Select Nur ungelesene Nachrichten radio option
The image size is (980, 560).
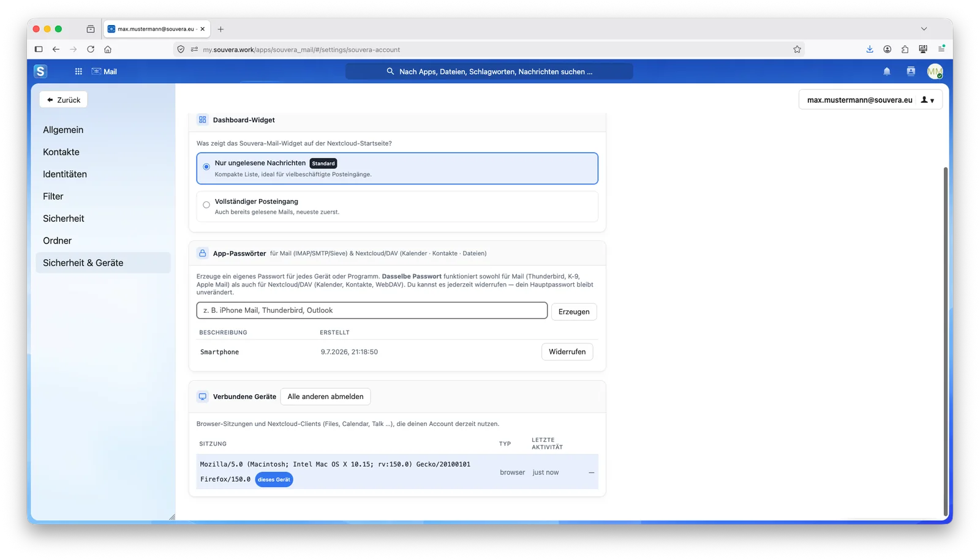206,167
